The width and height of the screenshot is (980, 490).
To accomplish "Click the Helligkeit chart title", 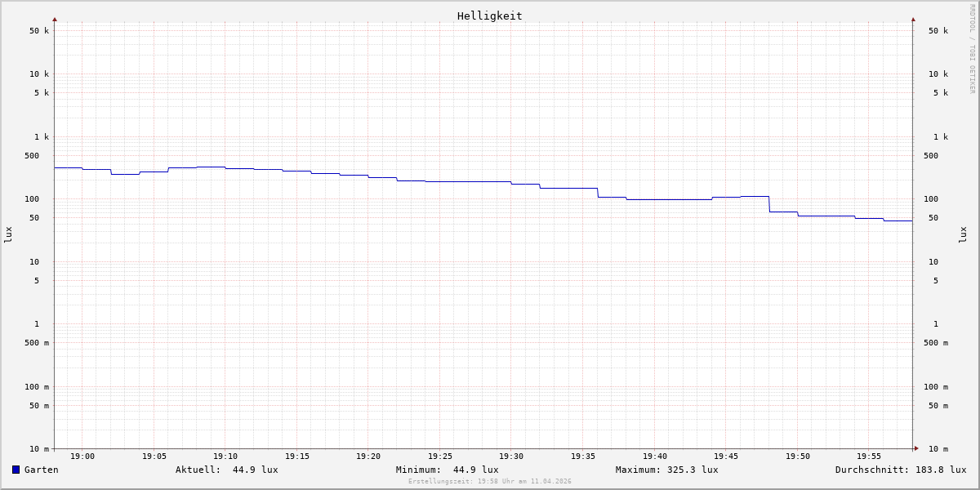I will tap(489, 16).
